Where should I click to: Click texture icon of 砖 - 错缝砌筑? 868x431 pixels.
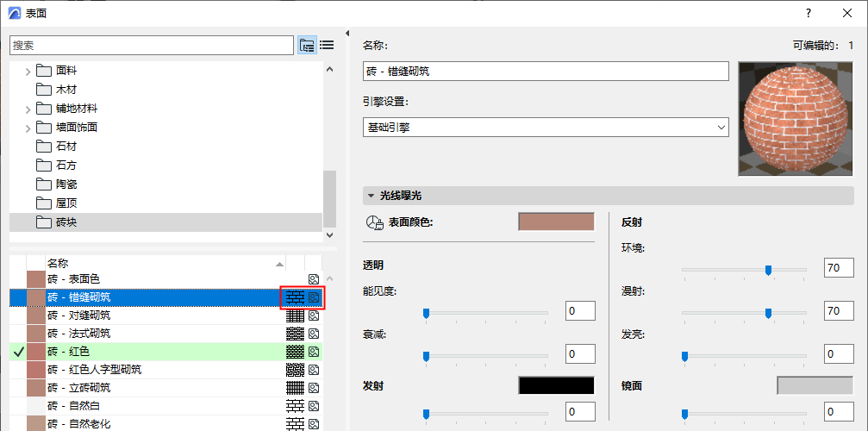(x=314, y=297)
